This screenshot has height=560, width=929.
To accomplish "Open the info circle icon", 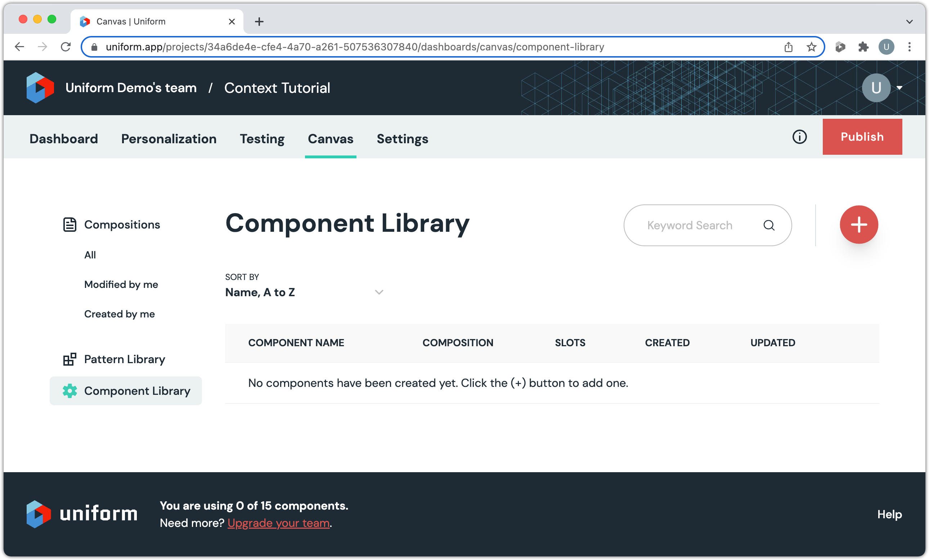I will [x=799, y=137].
